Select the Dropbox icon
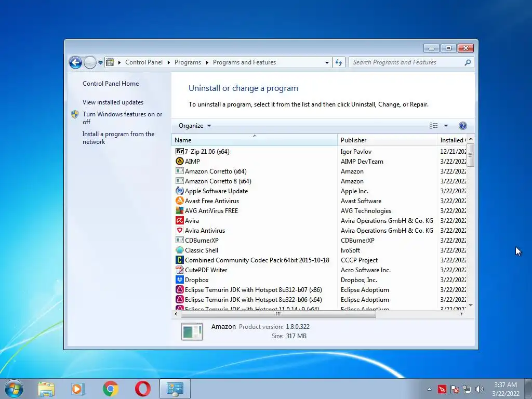The height and width of the screenshot is (399, 532). point(179,280)
